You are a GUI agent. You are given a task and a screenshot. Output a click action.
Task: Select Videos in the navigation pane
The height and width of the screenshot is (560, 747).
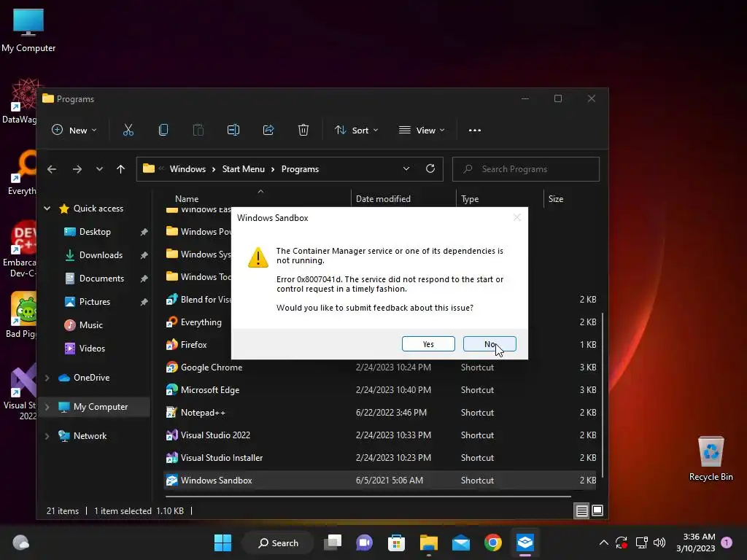pyautogui.click(x=92, y=349)
